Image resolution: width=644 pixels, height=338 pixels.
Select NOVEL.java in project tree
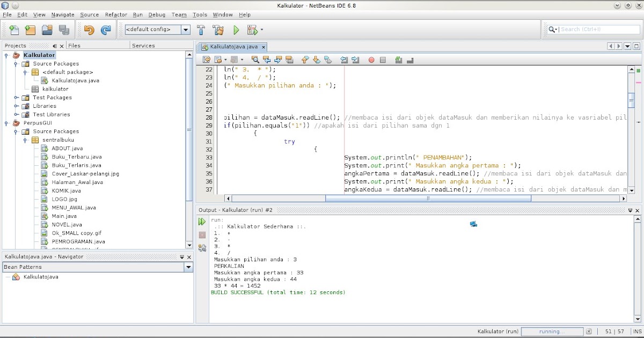[x=67, y=225]
